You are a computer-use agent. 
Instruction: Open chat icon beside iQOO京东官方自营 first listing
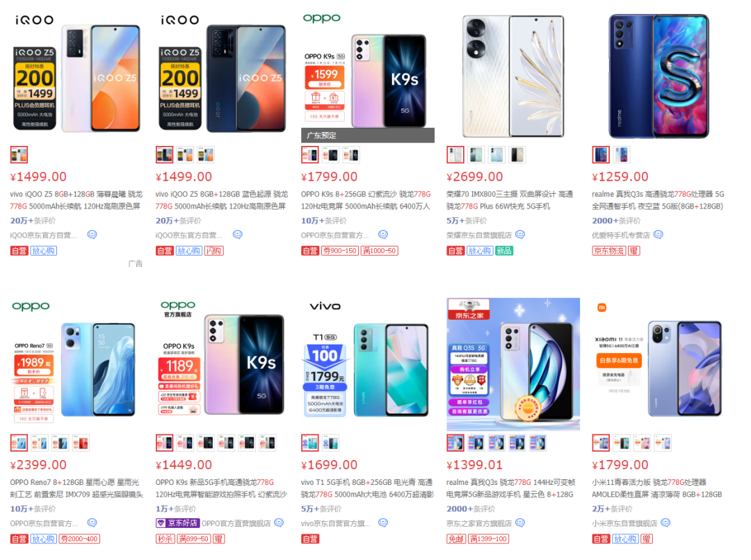point(92,235)
